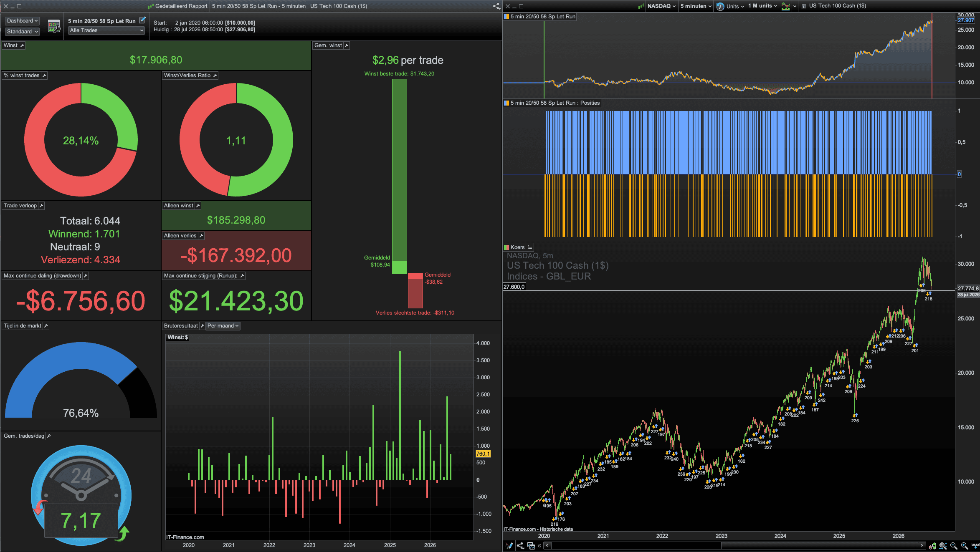Open the dashboard layout settings icon
980x552 pixels.
click(54, 26)
